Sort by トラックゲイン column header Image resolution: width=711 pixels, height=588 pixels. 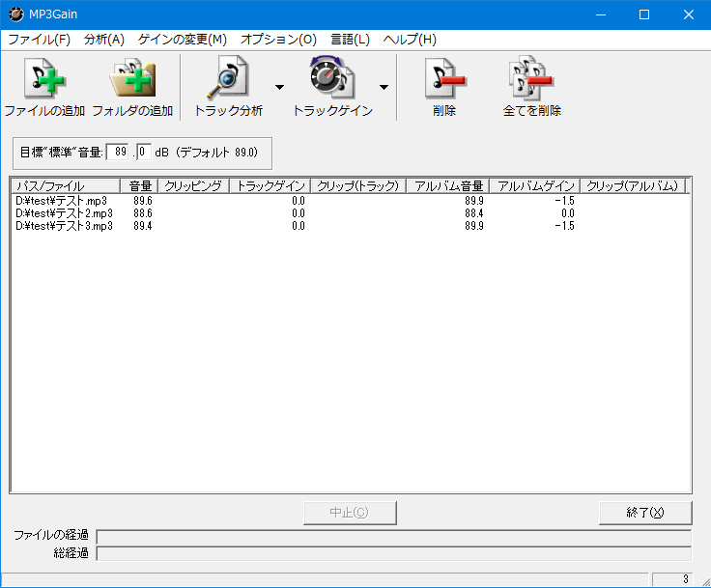(x=270, y=186)
